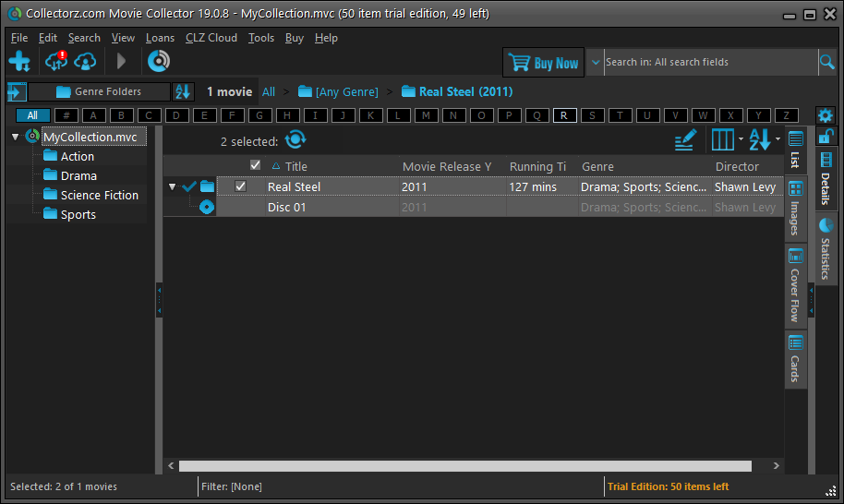Click the Buy Now button
Screen dimensions: 844x504
543,63
